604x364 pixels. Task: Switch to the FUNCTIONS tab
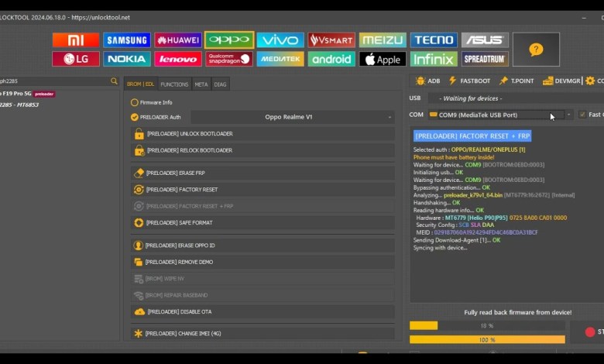click(174, 84)
